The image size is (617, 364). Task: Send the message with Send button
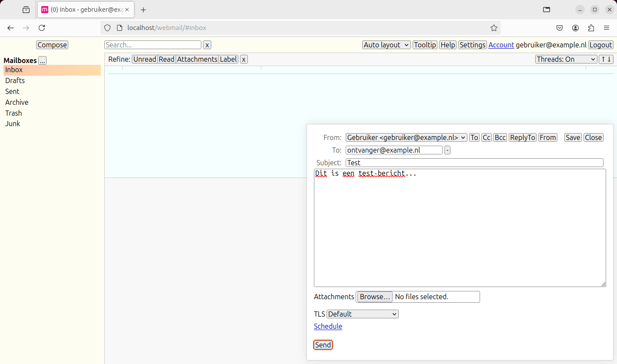coord(323,345)
